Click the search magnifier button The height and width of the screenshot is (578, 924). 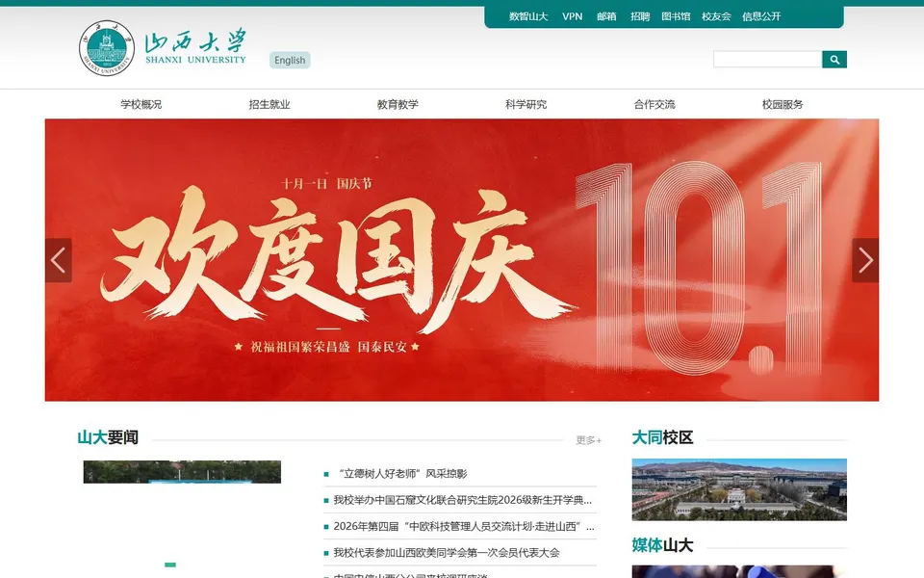[x=834, y=60]
